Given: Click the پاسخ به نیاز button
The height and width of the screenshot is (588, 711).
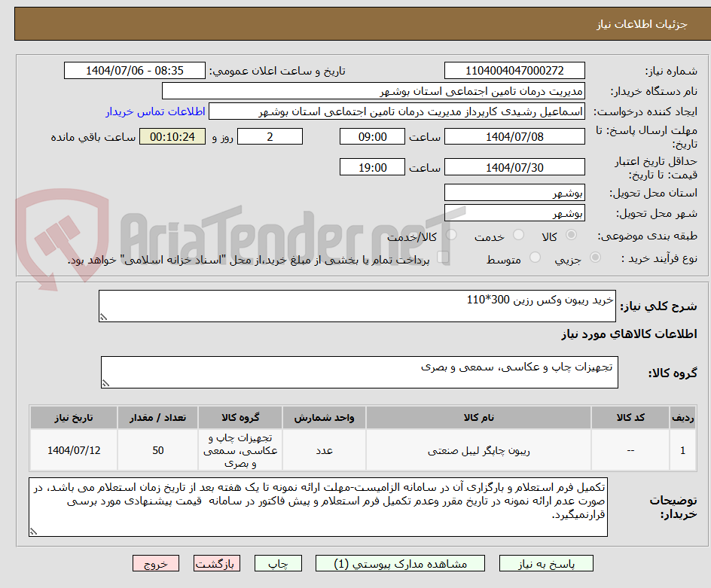Looking at the screenshot, I should point(546,563).
